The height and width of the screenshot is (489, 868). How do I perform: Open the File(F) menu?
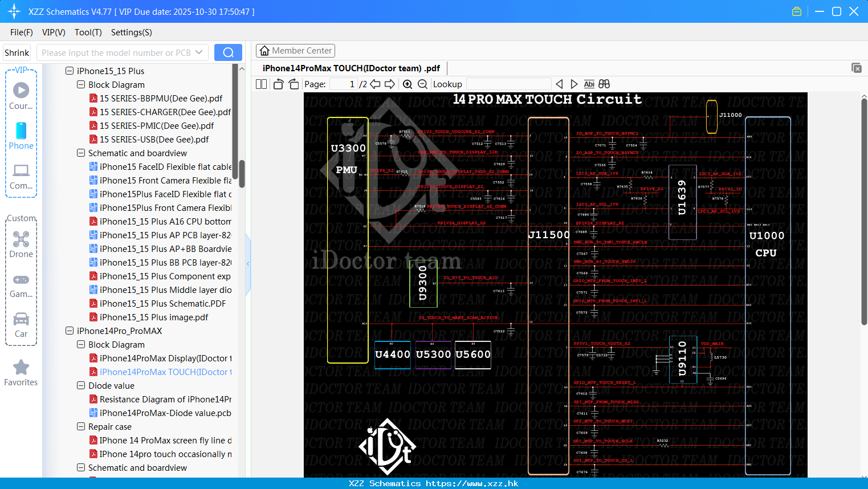(x=22, y=32)
